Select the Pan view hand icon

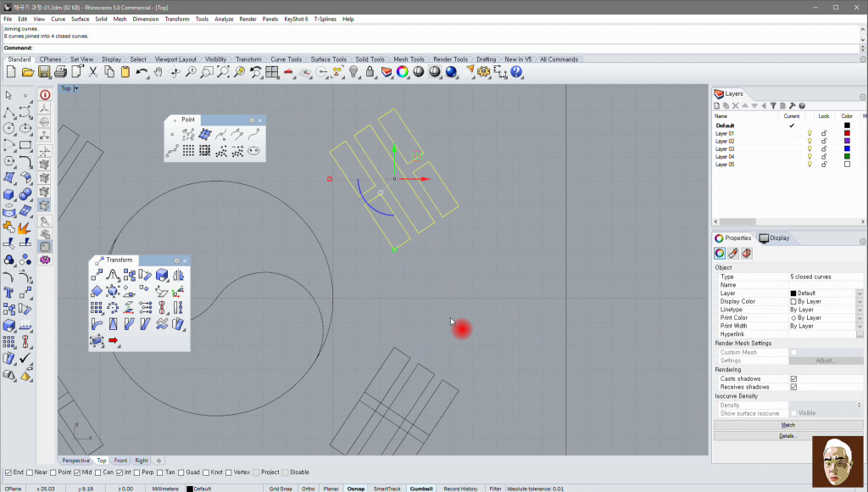(x=159, y=72)
